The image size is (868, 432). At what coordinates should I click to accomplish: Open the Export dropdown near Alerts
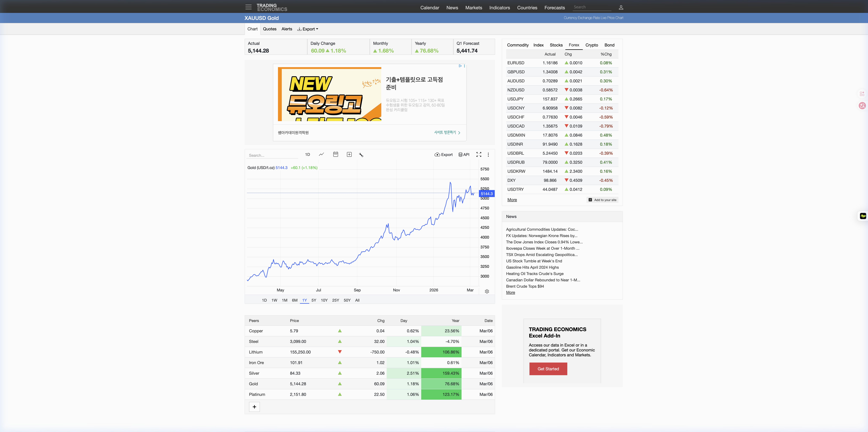coord(308,29)
